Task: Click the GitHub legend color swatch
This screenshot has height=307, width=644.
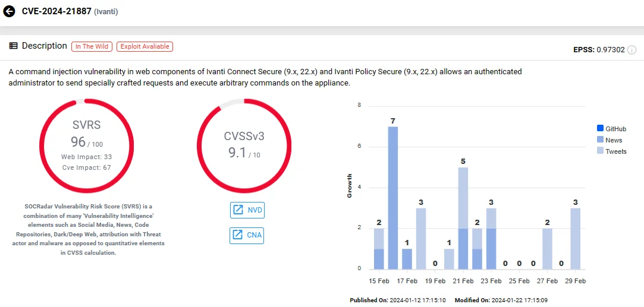Action: coord(599,129)
